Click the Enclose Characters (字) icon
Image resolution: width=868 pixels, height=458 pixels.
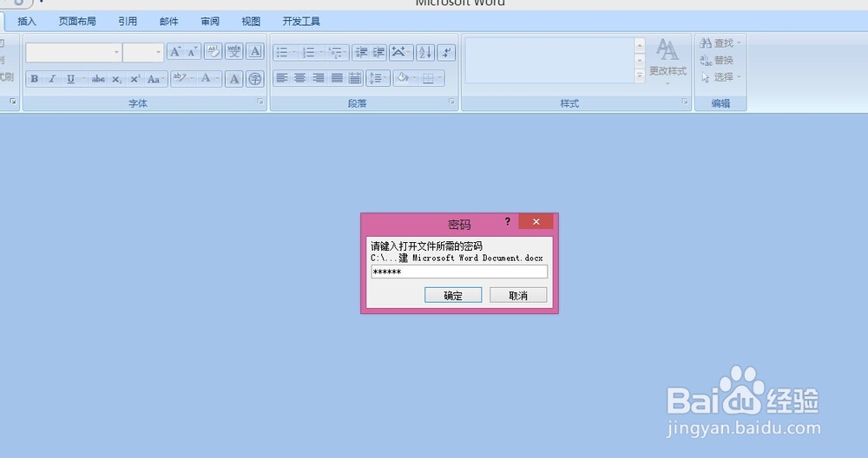254,79
